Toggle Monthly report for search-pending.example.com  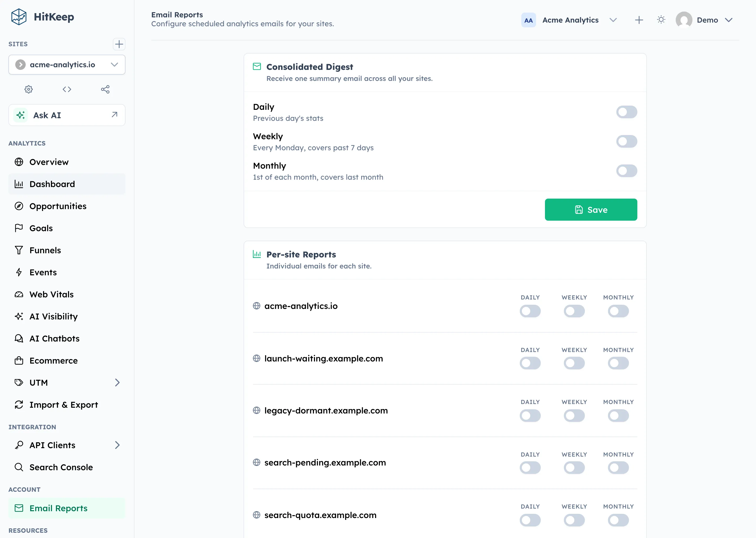pos(618,468)
